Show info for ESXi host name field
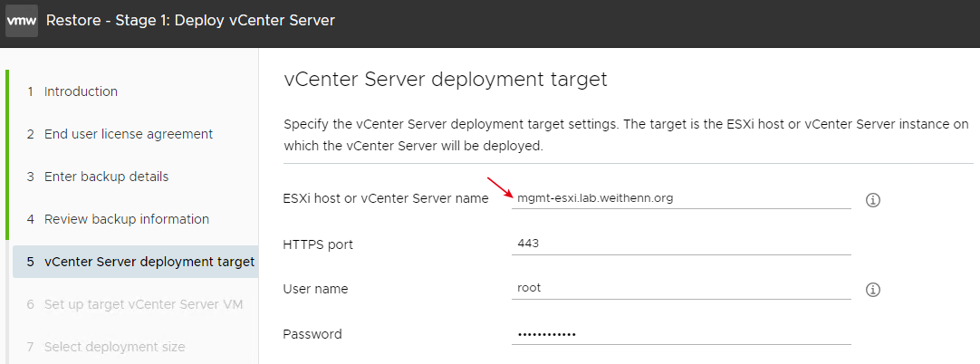This screenshot has height=364, width=980. click(x=872, y=200)
